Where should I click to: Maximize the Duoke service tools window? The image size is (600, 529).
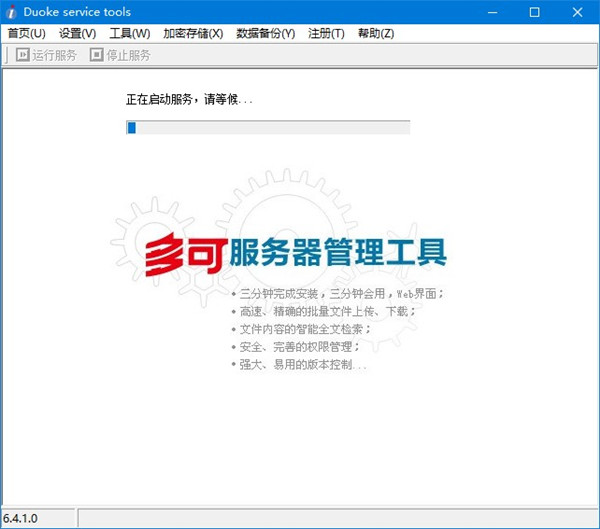coord(535,12)
